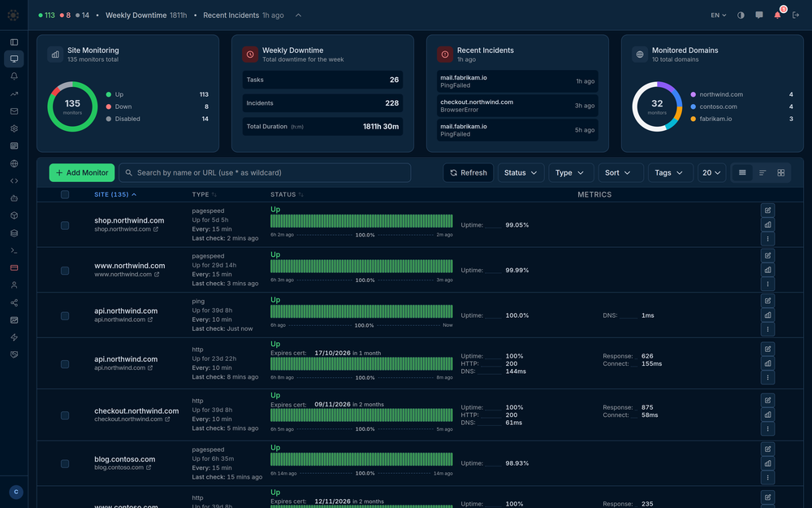Screen dimensions: 812x508
Task: Open stats chart for checkout.northwind.com row
Action: pyautogui.click(x=767, y=415)
